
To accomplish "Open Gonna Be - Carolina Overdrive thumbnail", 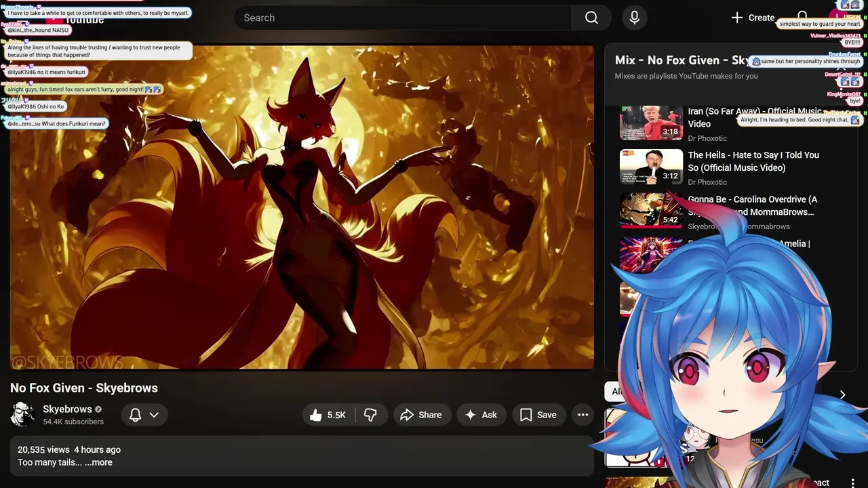I will point(651,211).
